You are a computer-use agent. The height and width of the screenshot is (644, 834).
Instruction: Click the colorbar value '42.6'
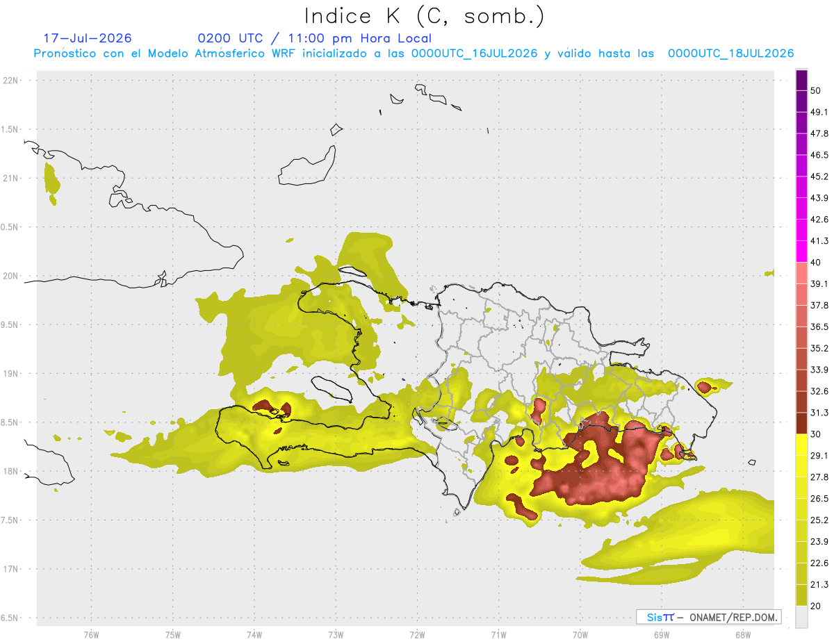819,220
